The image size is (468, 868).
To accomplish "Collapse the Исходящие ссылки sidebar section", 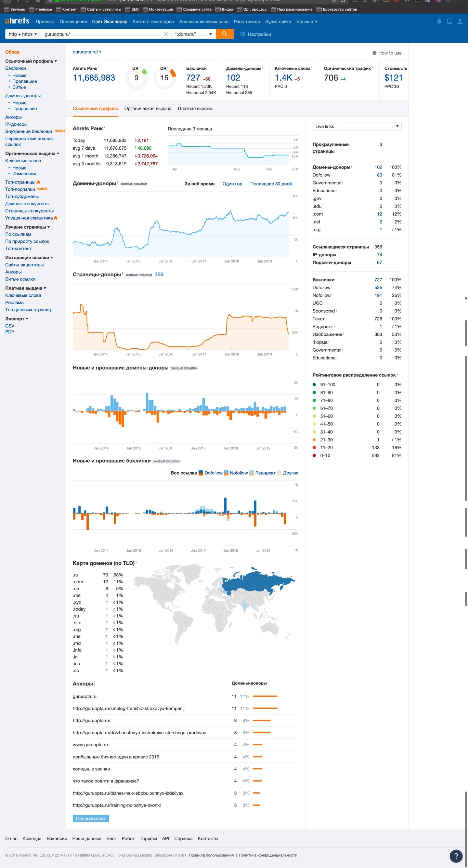I will [29, 257].
